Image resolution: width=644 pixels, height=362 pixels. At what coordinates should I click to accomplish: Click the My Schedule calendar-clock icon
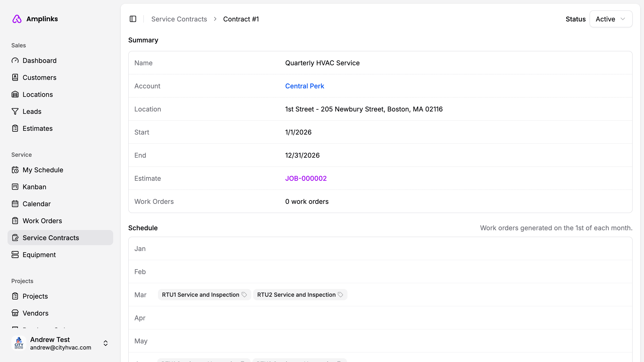(x=15, y=170)
